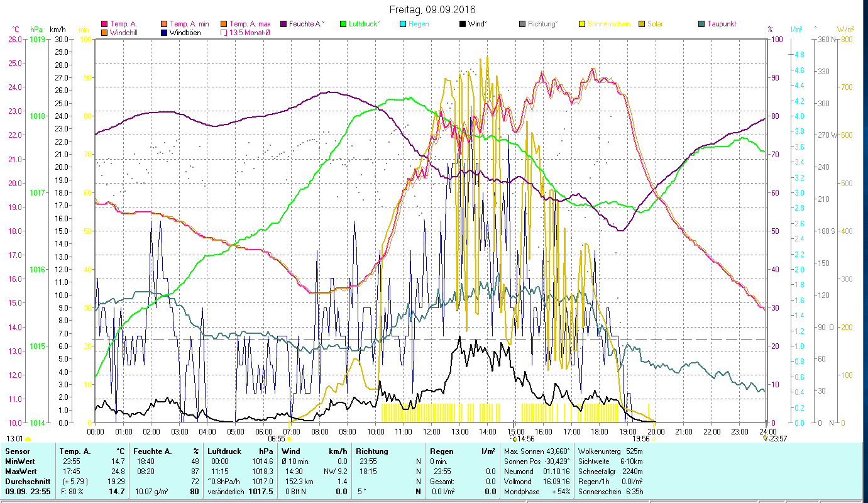Click the F: 80 % humidity reading
Screen dimensions: 868x503
[71, 491]
